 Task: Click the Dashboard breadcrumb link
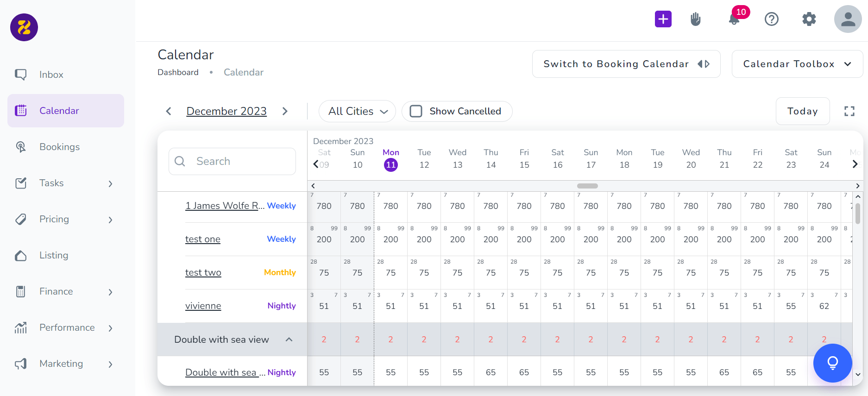pyautogui.click(x=178, y=72)
